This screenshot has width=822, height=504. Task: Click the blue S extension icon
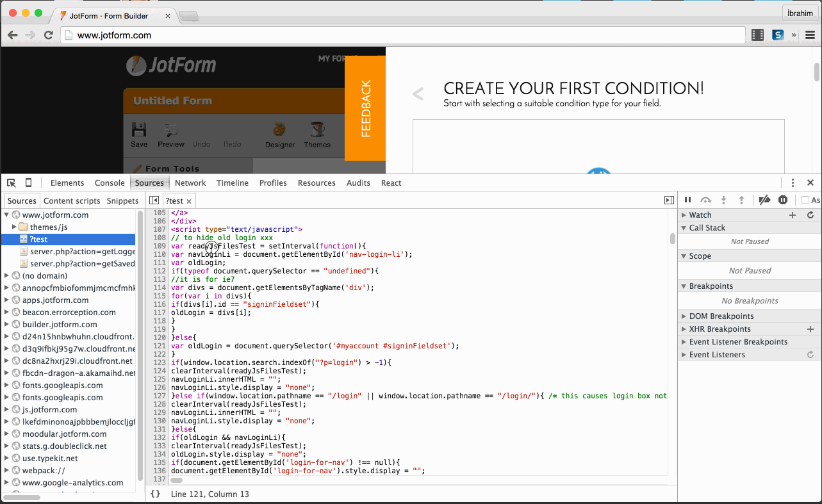[x=778, y=35]
